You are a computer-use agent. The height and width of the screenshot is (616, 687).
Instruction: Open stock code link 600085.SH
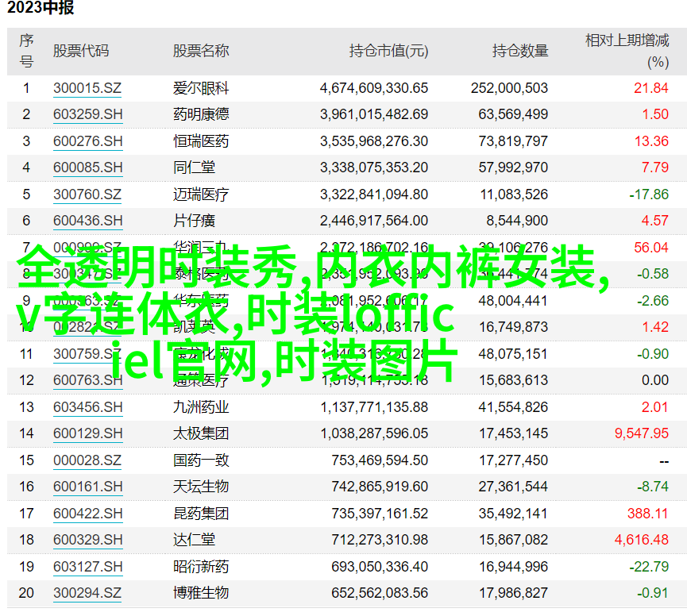(x=87, y=167)
